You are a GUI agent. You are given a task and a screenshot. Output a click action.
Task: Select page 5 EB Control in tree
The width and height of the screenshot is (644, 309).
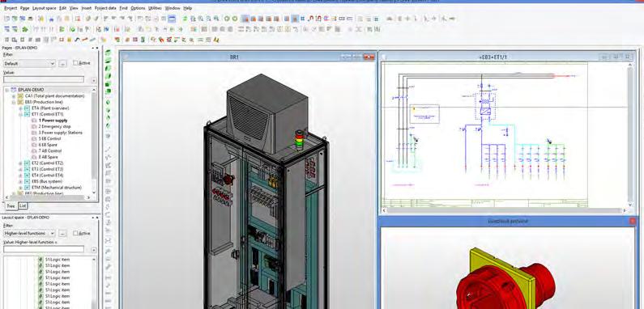(49, 138)
